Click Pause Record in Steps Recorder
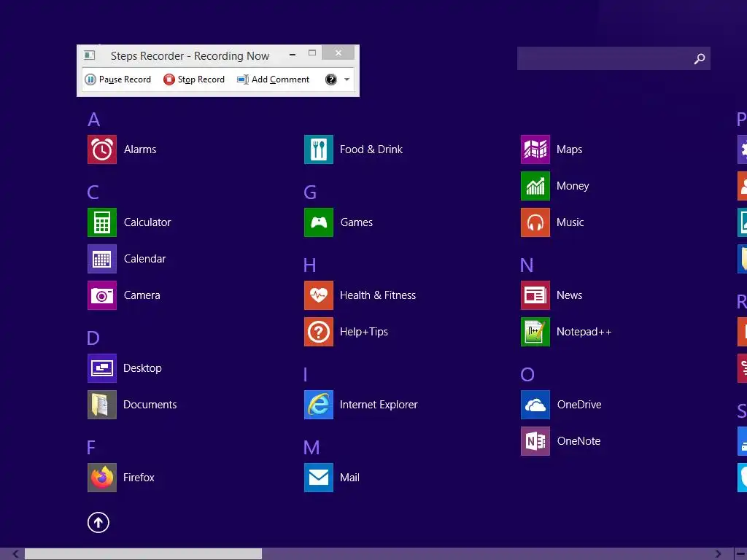747x560 pixels. click(117, 79)
